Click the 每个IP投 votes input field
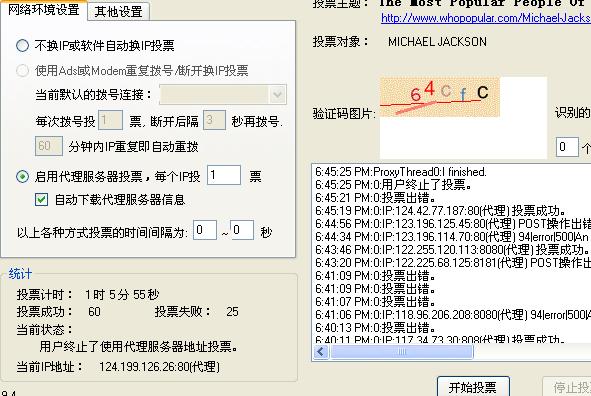This screenshot has width=591, height=396. (224, 175)
